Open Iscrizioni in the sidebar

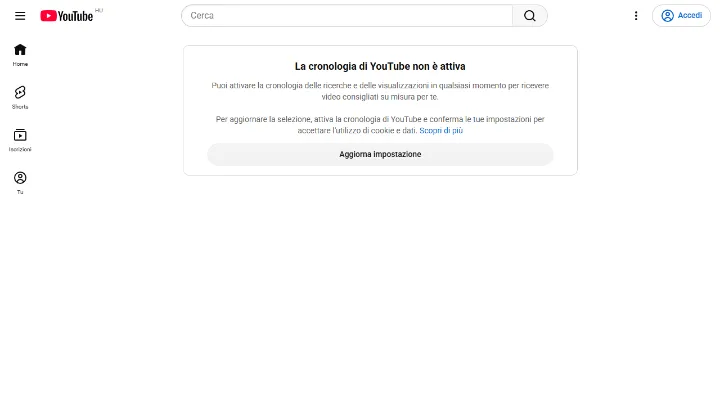point(20,140)
